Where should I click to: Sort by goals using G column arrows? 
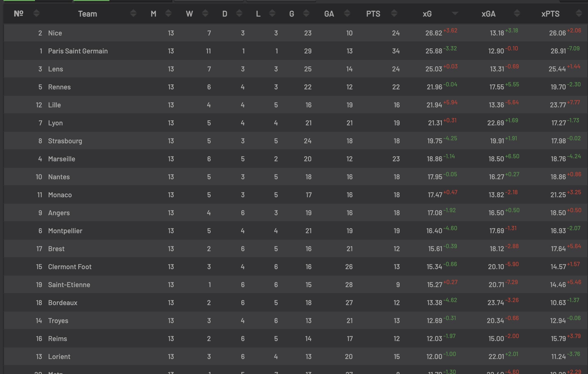click(x=306, y=13)
